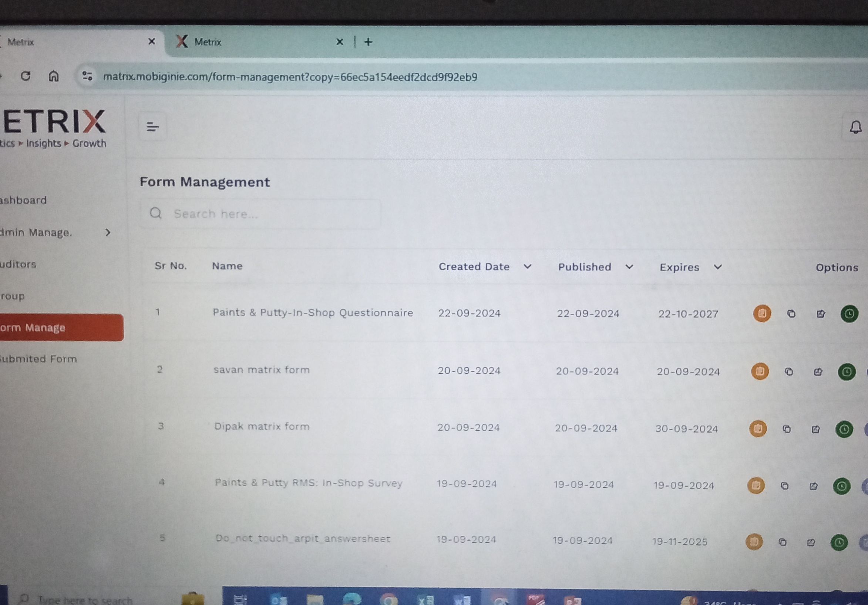The image size is (868, 605).
Task: Toggle sidebar with hamburger menu icon
Action: point(152,127)
